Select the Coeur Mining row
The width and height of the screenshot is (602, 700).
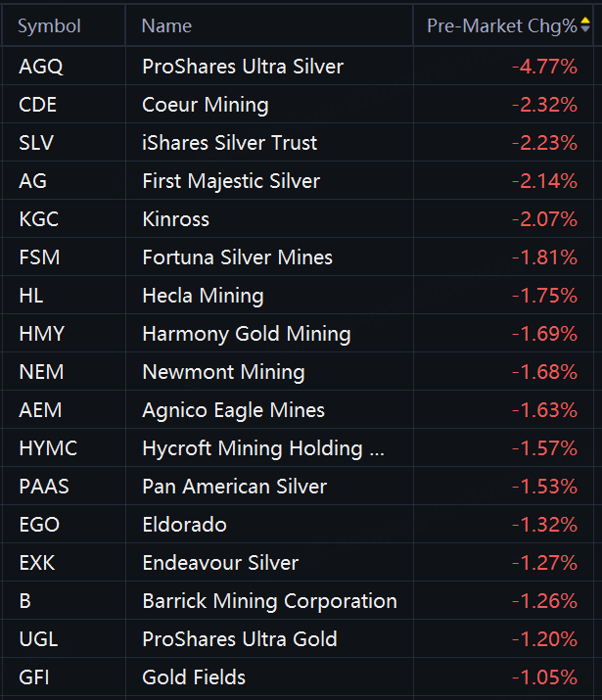point(299,105)
